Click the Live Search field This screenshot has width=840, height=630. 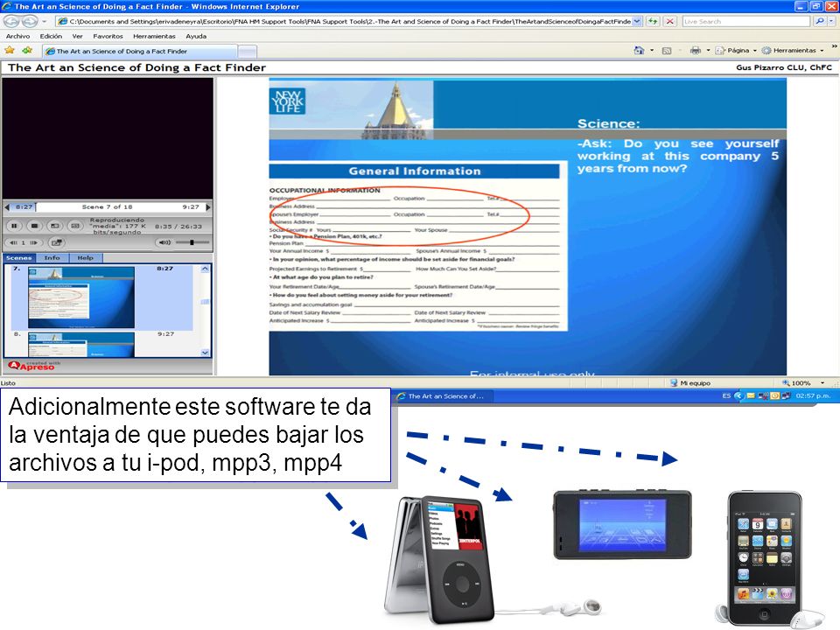(x=745, y=21)
